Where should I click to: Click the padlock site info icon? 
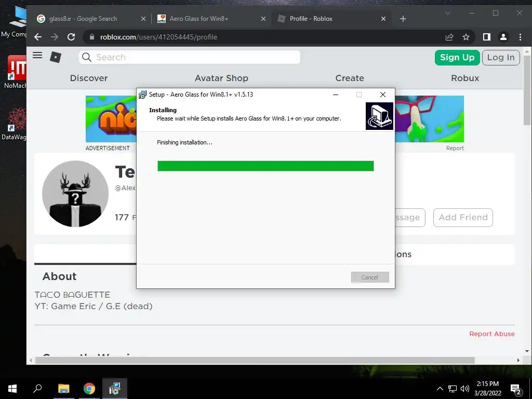pyautogui.click(x=91, y=37)
